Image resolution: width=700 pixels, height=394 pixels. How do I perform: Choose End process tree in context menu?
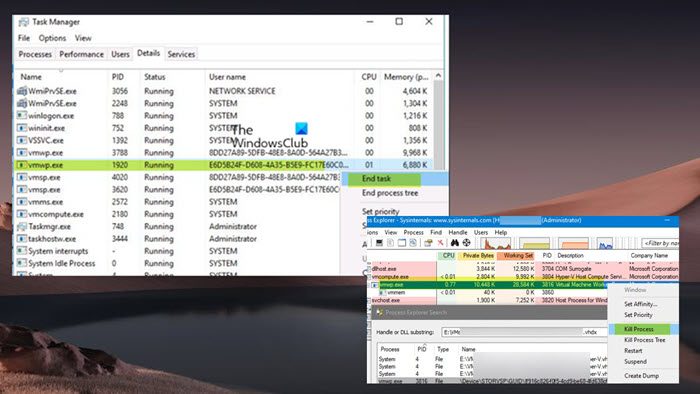[x=390, y=193]
